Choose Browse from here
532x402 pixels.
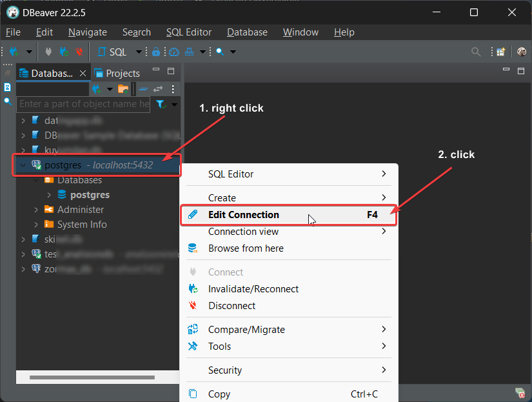(288, 248)
